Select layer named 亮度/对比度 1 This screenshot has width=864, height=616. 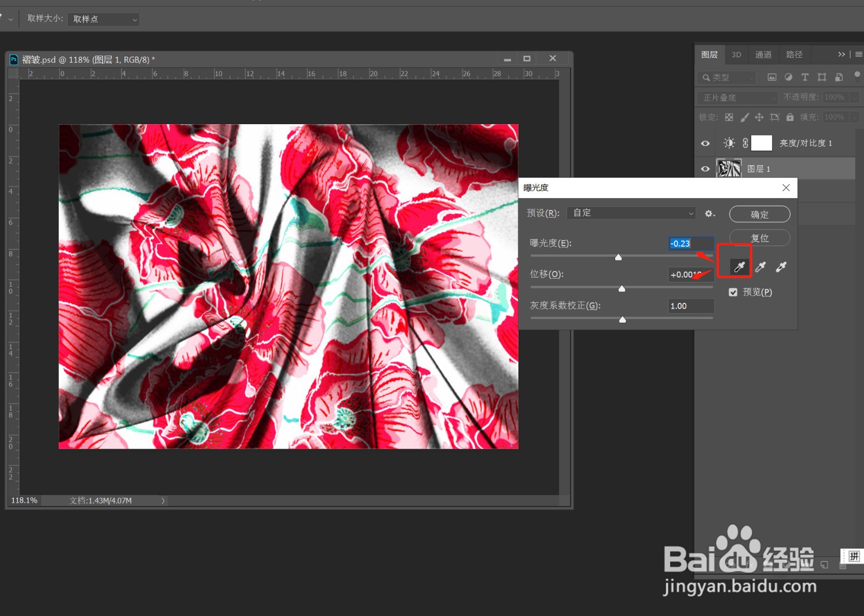pyautogui.click(x=806, y=143)
